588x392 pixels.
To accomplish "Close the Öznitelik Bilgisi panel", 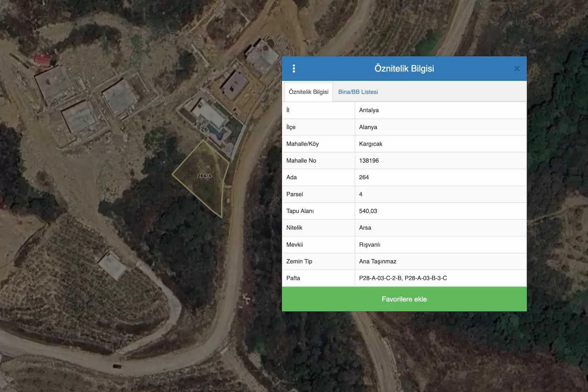I will click(x=517, y=69).
